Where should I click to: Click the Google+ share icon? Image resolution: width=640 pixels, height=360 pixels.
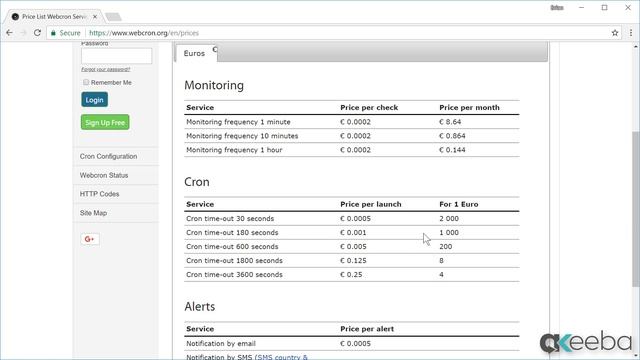coord(90,239)
